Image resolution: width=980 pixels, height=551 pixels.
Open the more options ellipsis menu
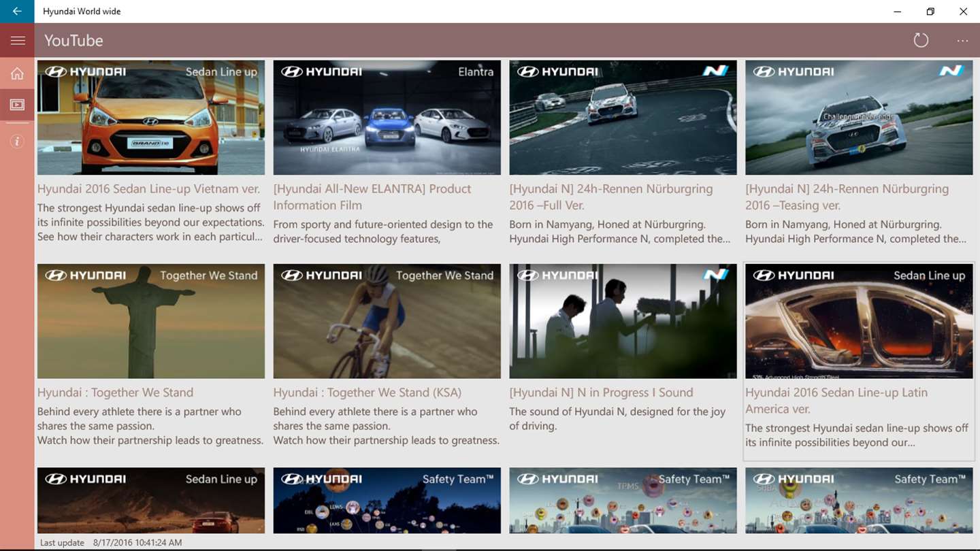[x=962, y=41]
